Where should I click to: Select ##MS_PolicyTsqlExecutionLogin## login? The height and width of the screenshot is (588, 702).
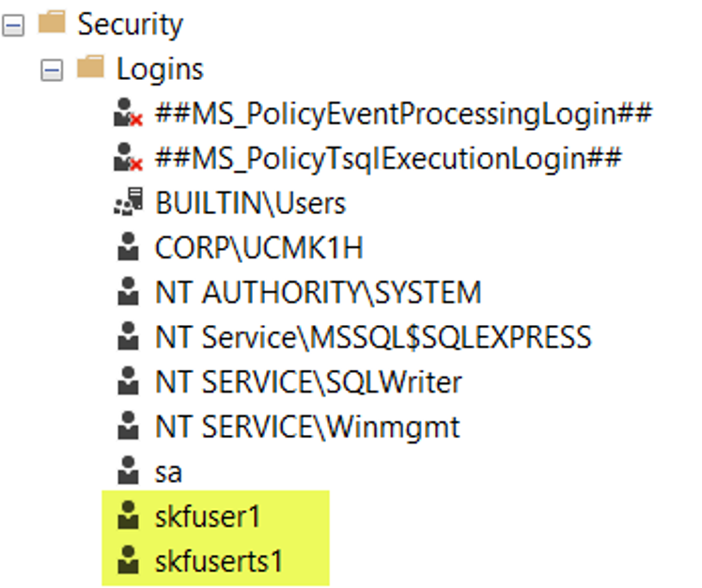click(x=387, y=159)
